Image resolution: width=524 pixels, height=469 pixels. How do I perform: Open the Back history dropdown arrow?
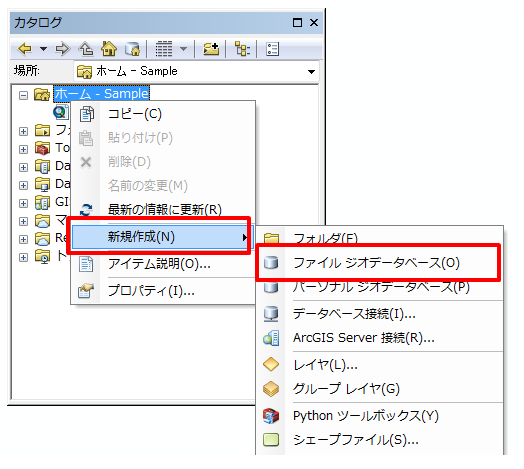[x=43, y=49]
